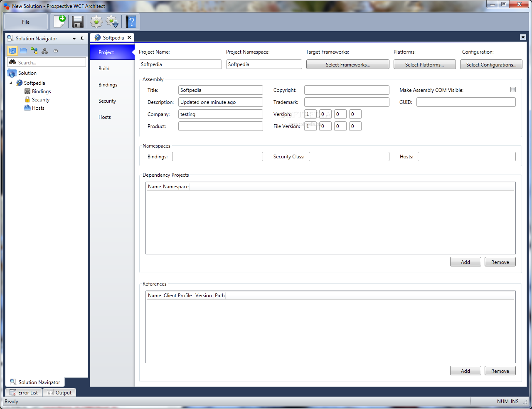Viewport: 532px width, 409px height.
Task: Click the gear build icon without arrow
Action: coord(96,22)
